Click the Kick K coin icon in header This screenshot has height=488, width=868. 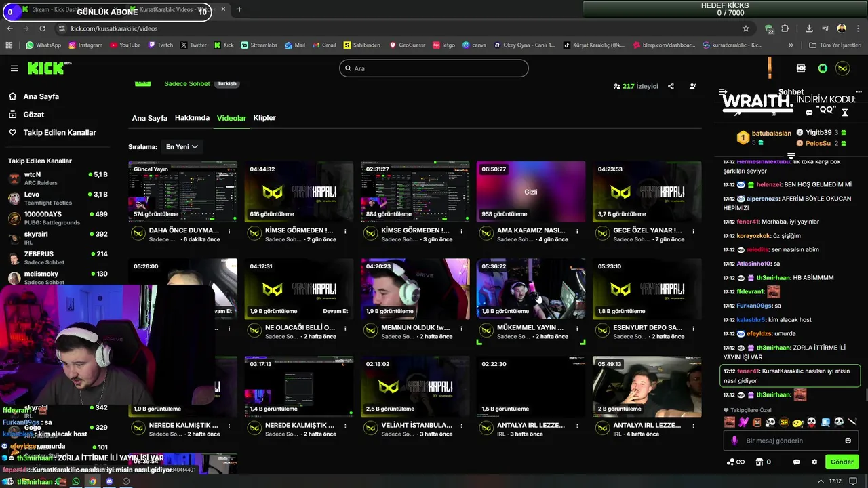tap(823, 68)
